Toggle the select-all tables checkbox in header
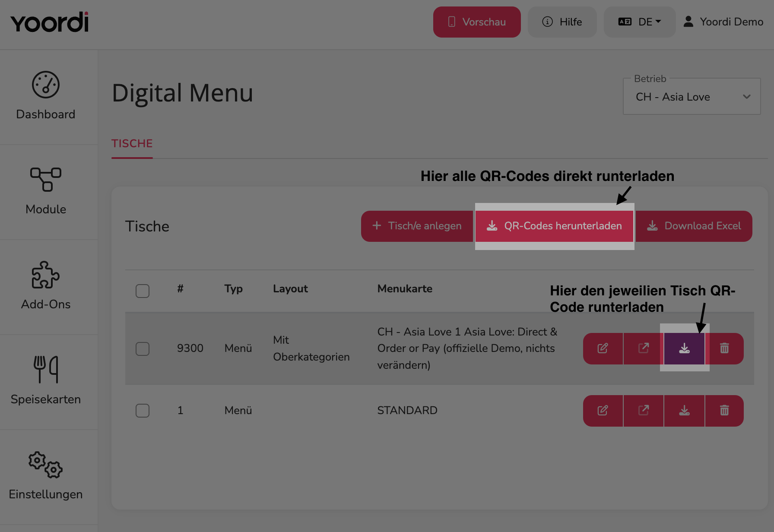 pyautogui.click(x=143, y=291)
